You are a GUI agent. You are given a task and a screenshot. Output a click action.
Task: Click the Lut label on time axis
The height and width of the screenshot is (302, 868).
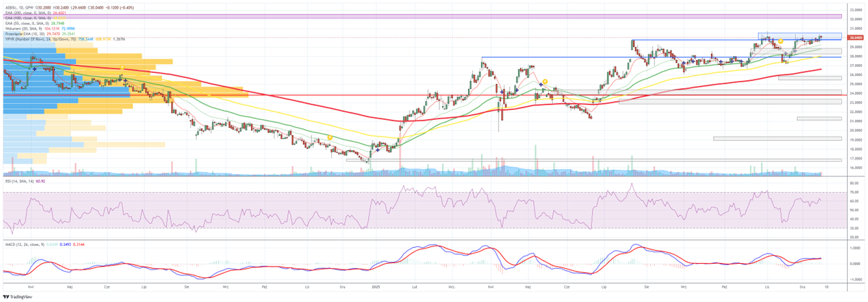click(416, 286)
